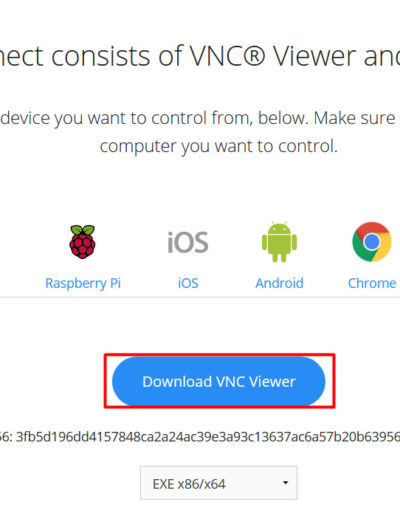The width and height of the screenshot is (400, 516).
Task: Choose the green Android robot icon
Action: 279,242
